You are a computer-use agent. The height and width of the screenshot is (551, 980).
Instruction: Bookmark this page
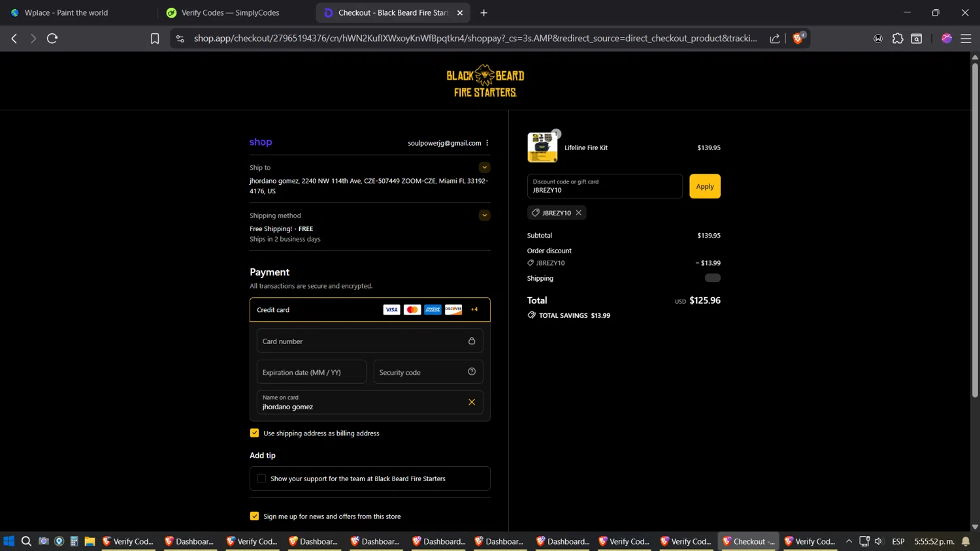pos(155,39)
